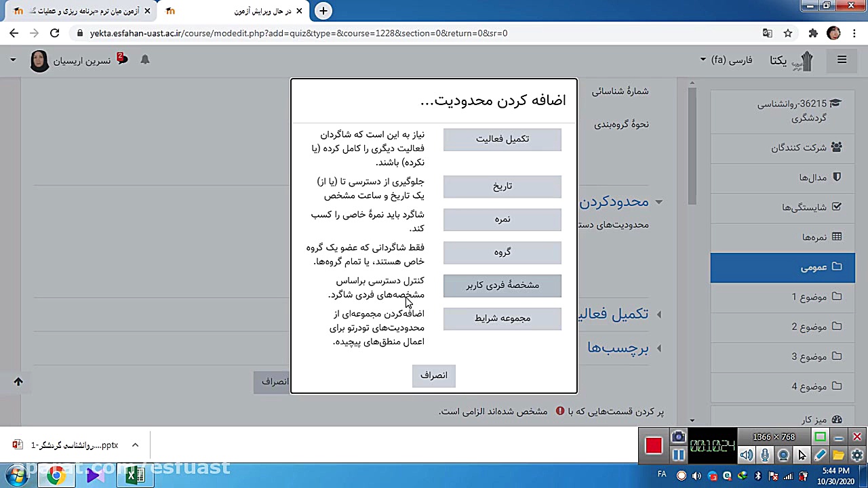
Task: Go to موضوع 2 in sidebar
Action: (783, 327)
